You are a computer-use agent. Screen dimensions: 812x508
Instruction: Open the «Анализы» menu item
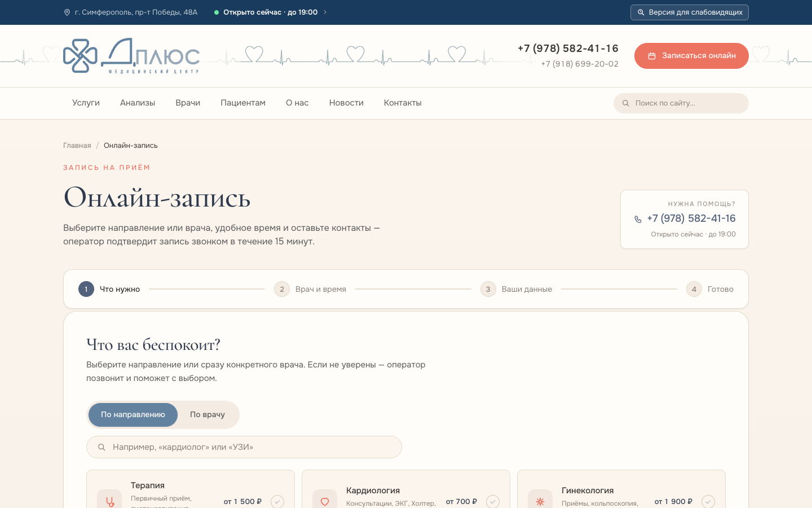pyautogui.click(x=138, y=103)
